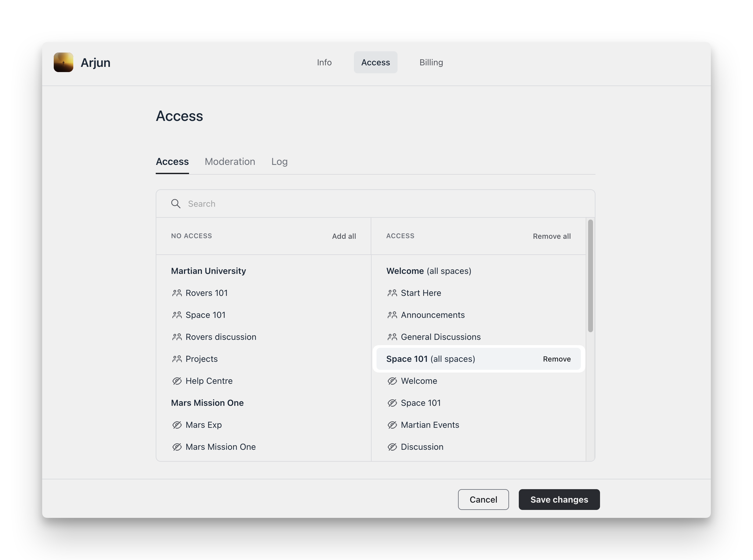The image size is (753, 560).
Task: Open the Moderation tab
Action: 230,162
